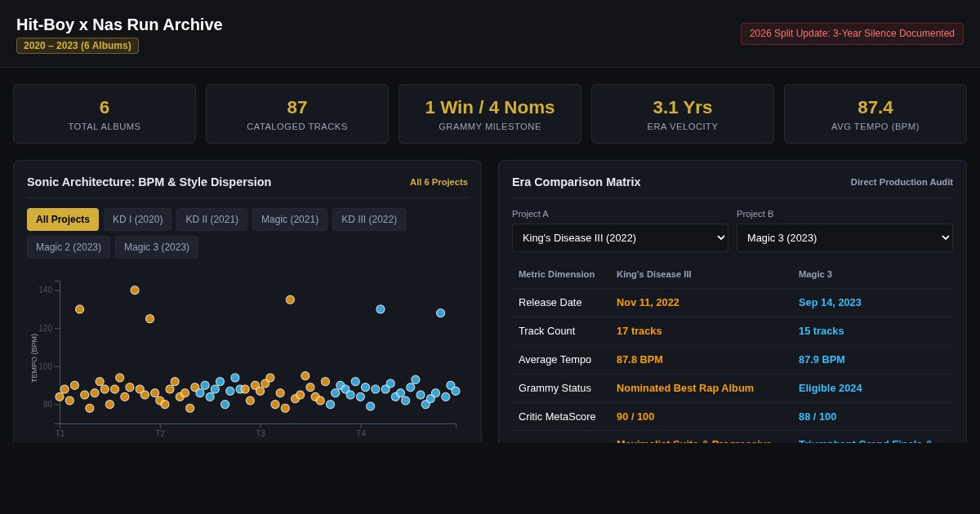
Task: Click the 2020 – 2023 (6 Albums) badge
Action: pos(78,46)
